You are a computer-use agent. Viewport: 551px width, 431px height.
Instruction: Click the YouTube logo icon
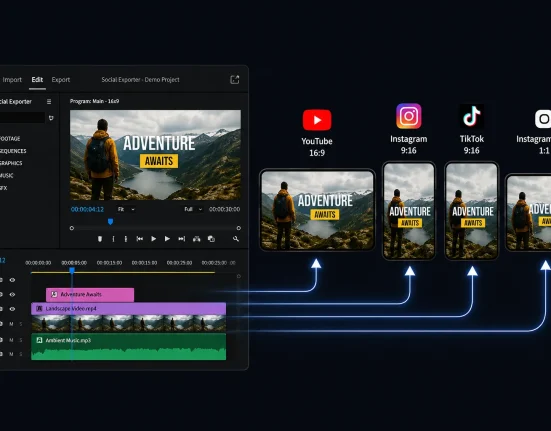[317, 120]
